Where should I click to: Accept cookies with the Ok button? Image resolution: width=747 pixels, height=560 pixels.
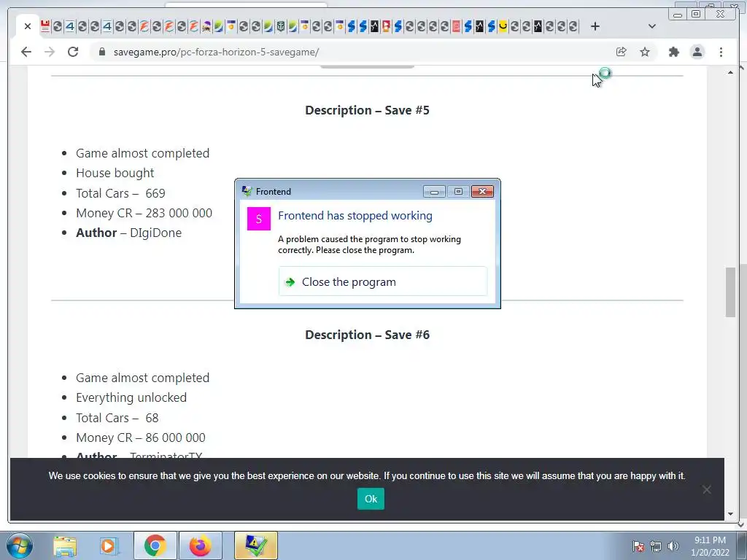point(371,499)
